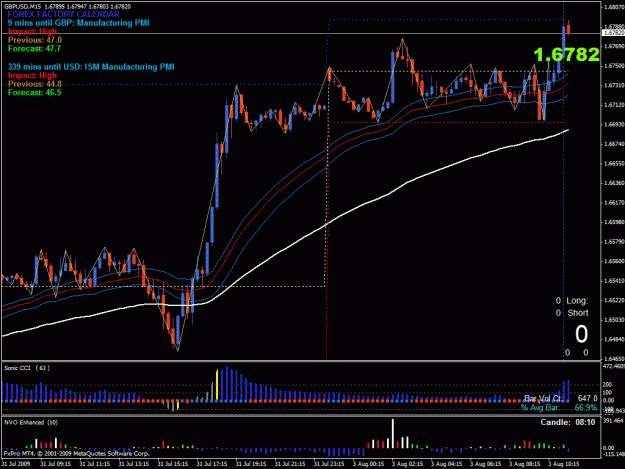
Task: Click '9 mins until GBP: Manufacturing PMI'
Action: (79, 23)
